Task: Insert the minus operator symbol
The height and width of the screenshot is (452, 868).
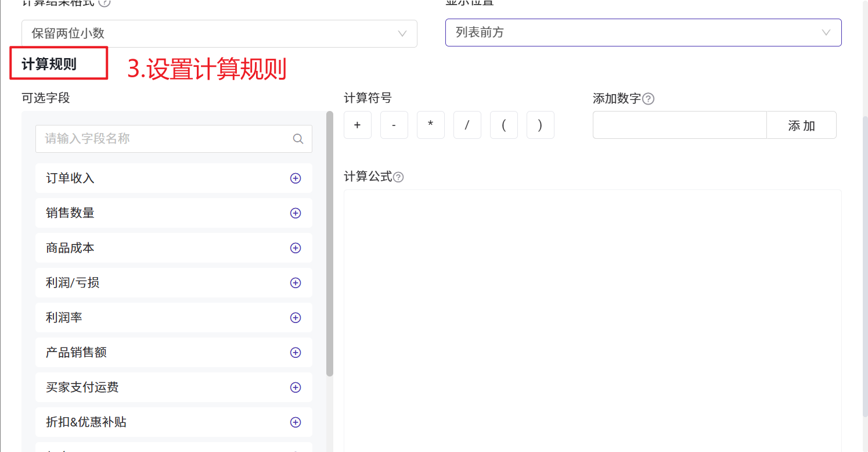Action: [394, 125]
